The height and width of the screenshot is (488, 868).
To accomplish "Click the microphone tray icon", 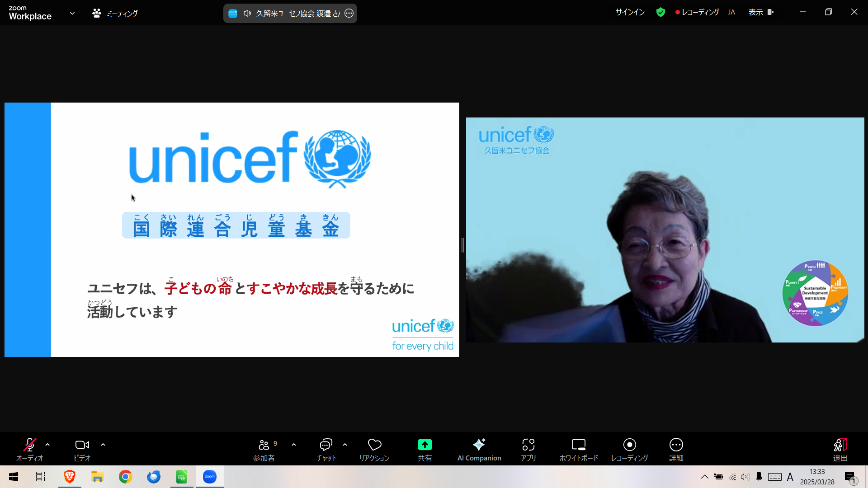I will tap(759, 477).
